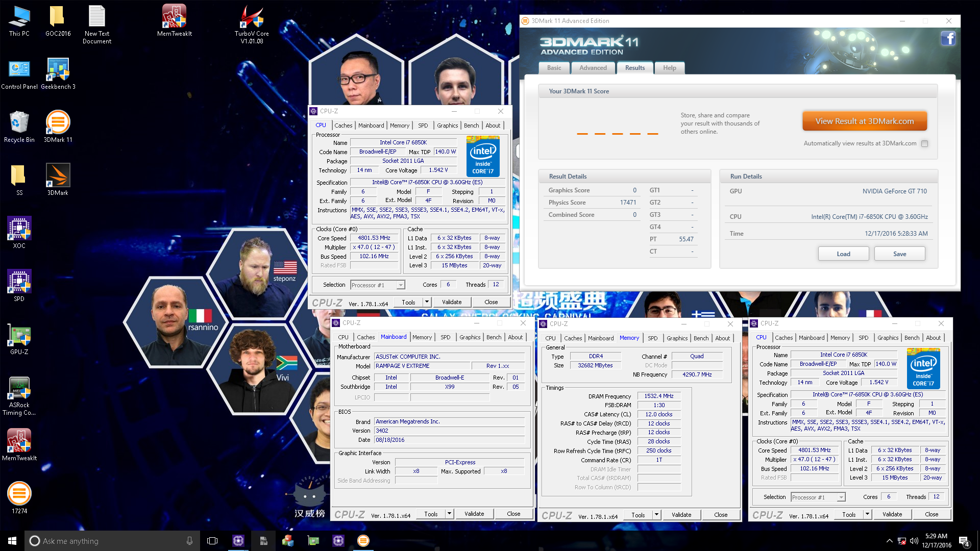980x551 pixels.
Task: Click the NVIDIA GeForce GT 710 GPU text
Action: coord(895,191)
